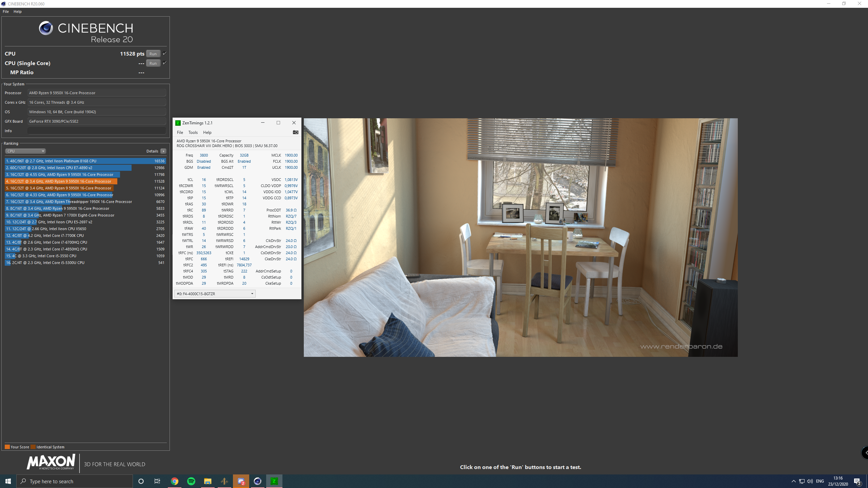Screen dimensions: 868x488
Task: Show hidden system tray icons
Action: coord(793,481)
